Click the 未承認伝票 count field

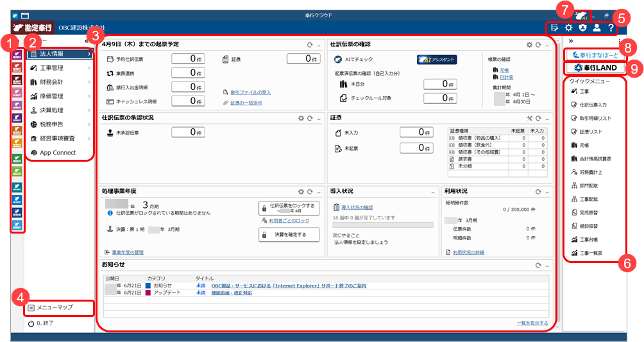[188, 132]
